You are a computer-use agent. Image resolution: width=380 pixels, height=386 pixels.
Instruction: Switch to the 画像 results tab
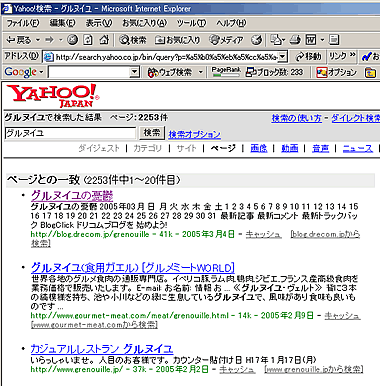pyautogui.click(x=259, y=148)
